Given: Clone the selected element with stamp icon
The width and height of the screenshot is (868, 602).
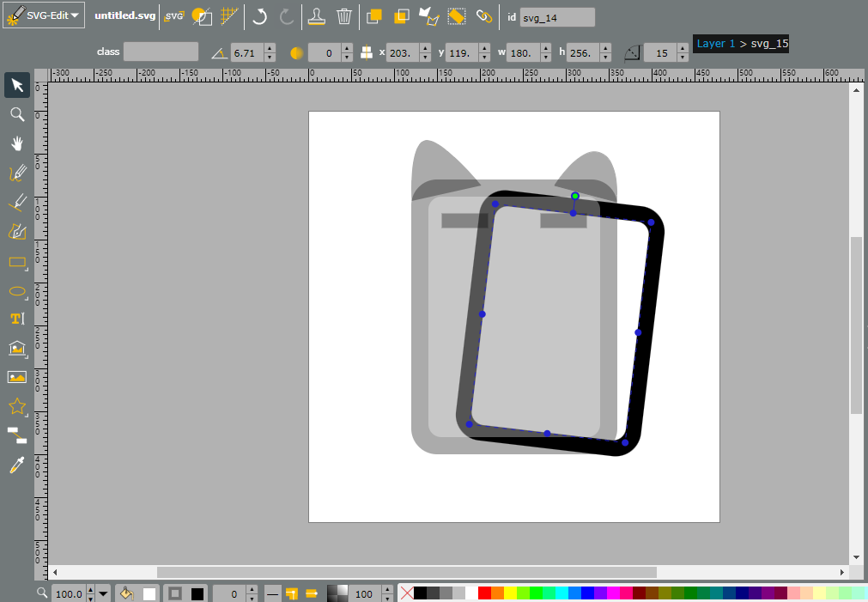Looking at the screenshot, I should [x=317, y=16].
